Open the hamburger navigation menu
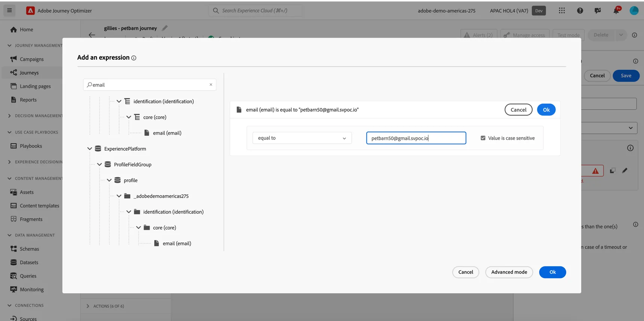The image size is (644, 321). coord(9,11)
